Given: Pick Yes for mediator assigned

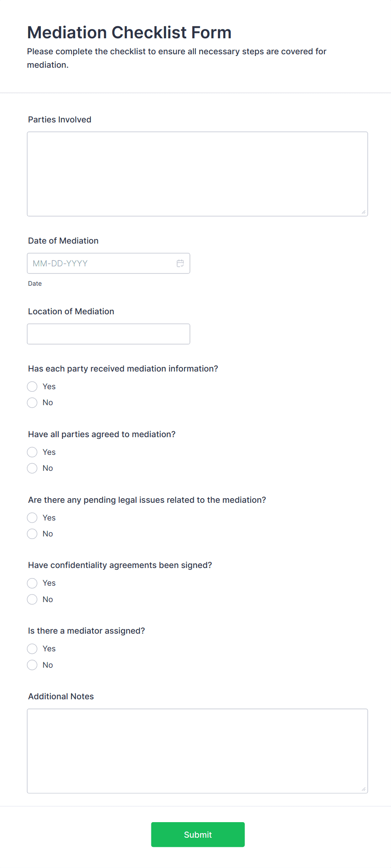Looking at the screenshot, I should (32, 649).
